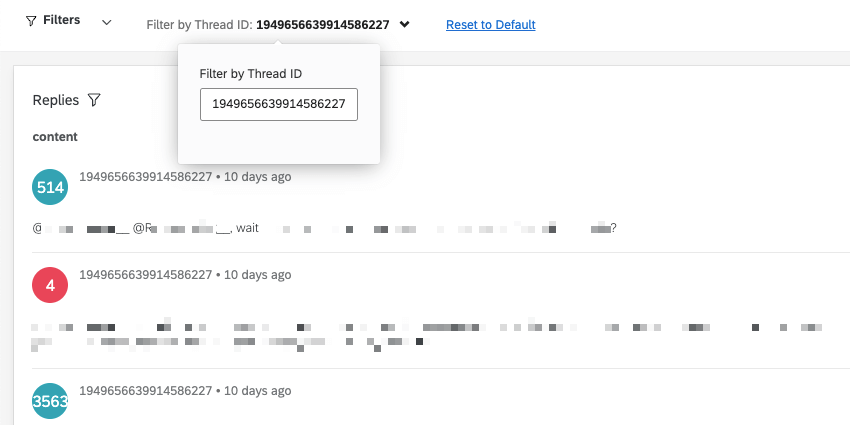Click the filter icon beside Replies
The image size is (850, 425).
point(94,100)
